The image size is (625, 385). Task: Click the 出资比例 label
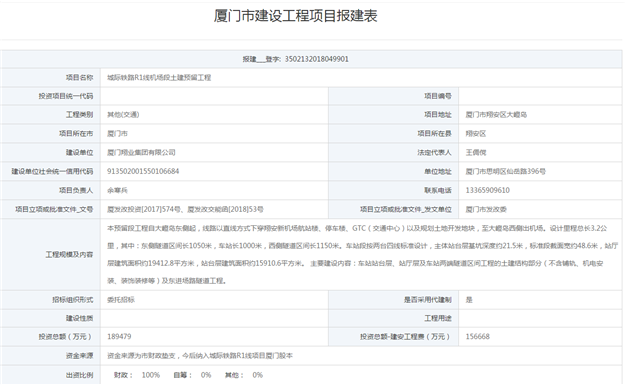79,375
